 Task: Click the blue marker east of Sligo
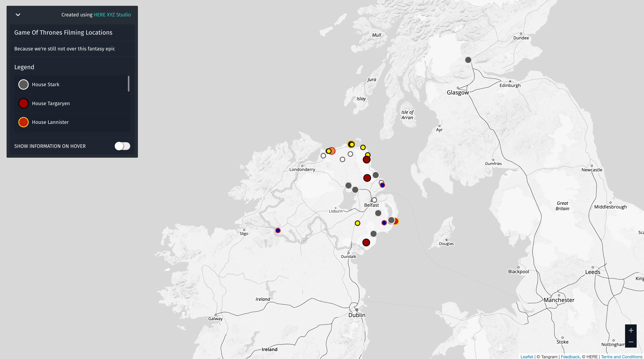pos(278,231)
